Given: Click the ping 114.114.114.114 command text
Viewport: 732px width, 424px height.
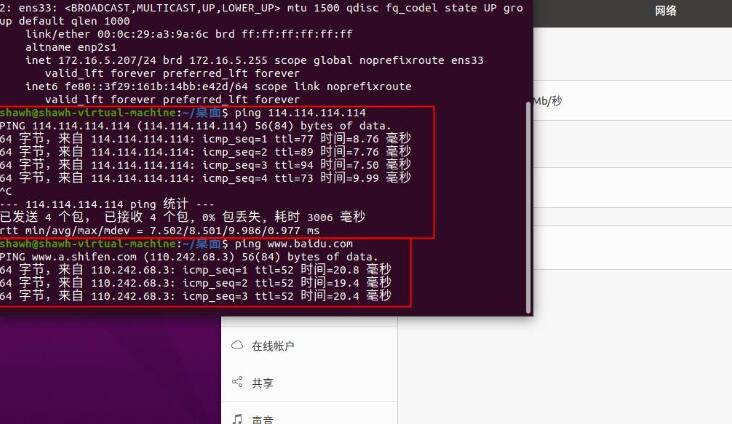Looking at the screenshot, I should coord(300,113).
